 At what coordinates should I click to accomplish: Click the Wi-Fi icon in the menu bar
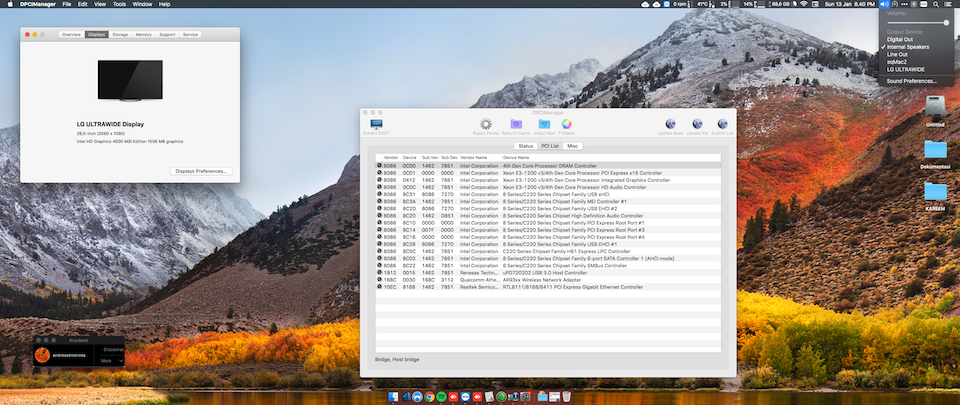click(x=804, y=4)
